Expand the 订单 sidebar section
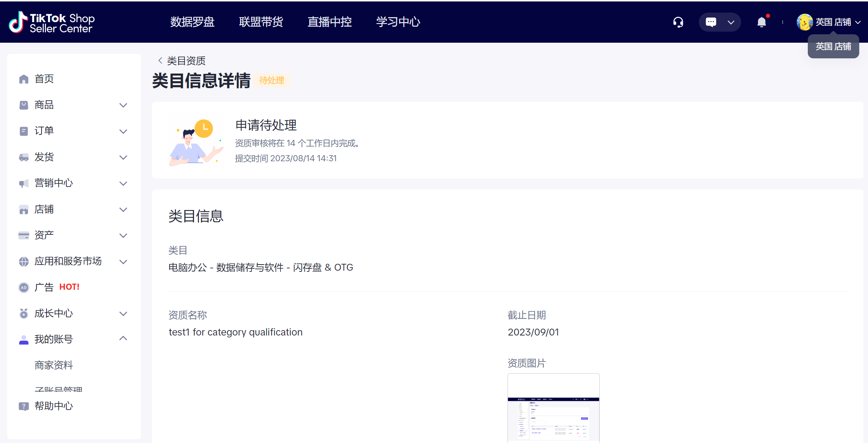868x443 pixels. click(123, 131)
